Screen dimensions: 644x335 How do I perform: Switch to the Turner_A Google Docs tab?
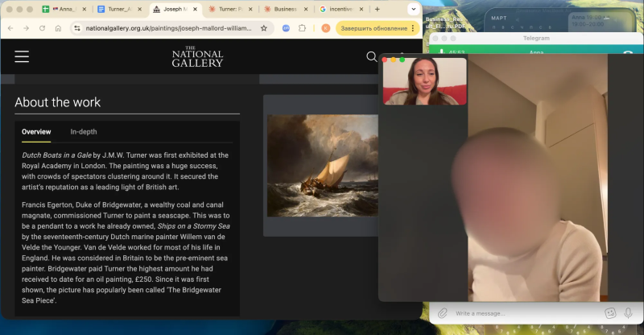click(119, 9)
